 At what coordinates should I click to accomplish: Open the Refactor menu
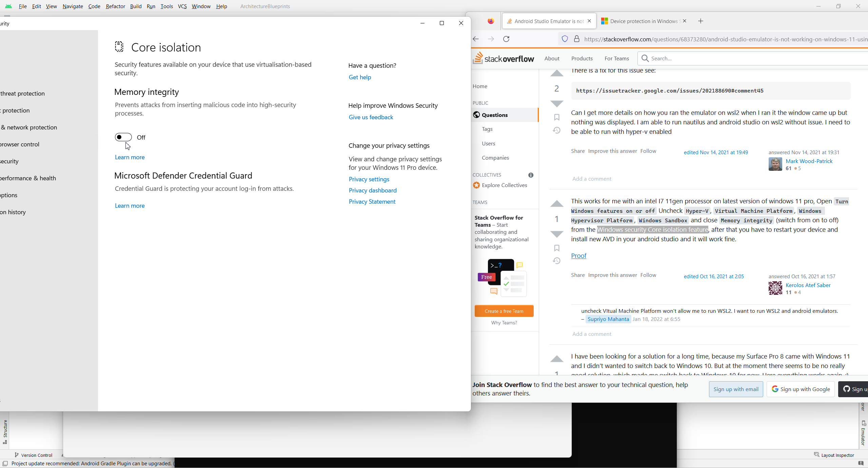pyautogui.click(x=115, y=6)
